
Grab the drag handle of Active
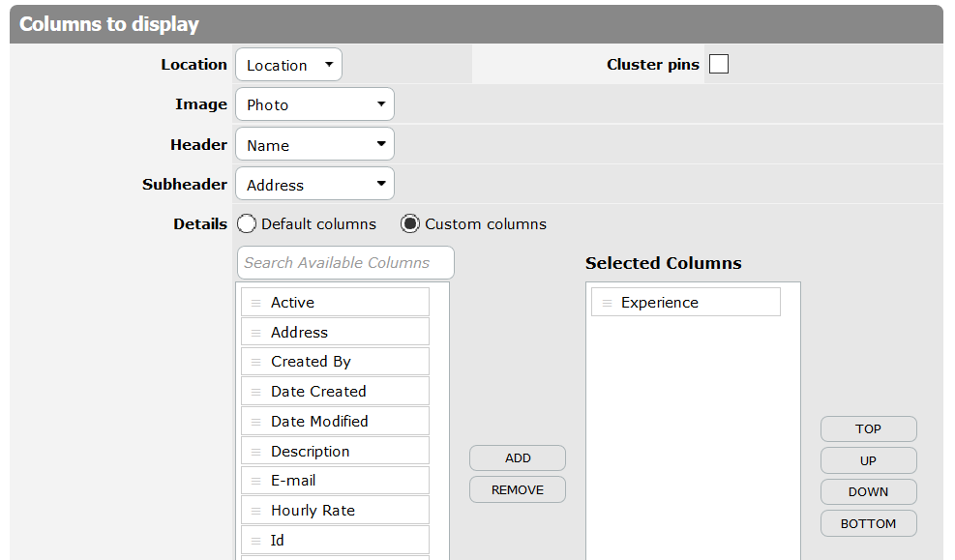coord(256,303)
